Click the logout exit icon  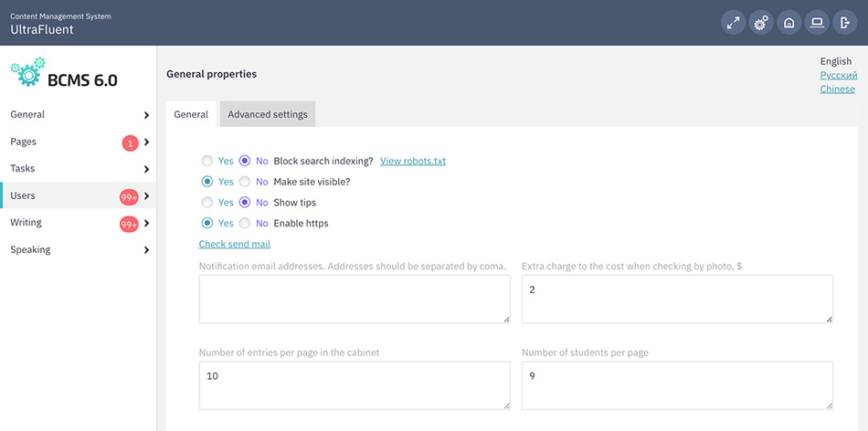coord(845,23)
